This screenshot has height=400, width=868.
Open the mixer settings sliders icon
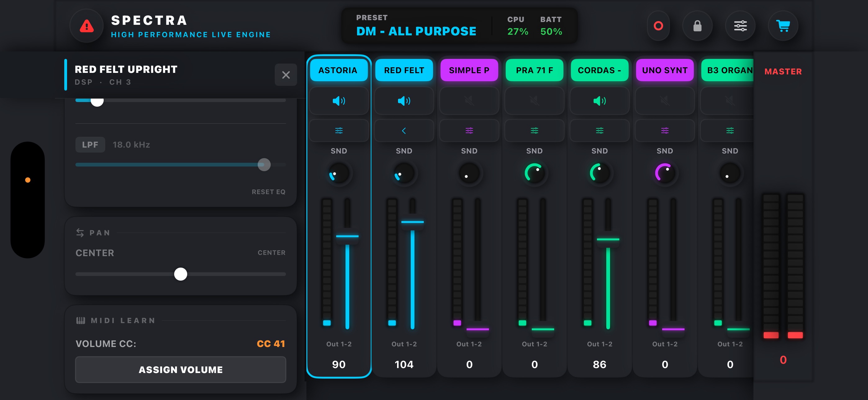[740, 26]
